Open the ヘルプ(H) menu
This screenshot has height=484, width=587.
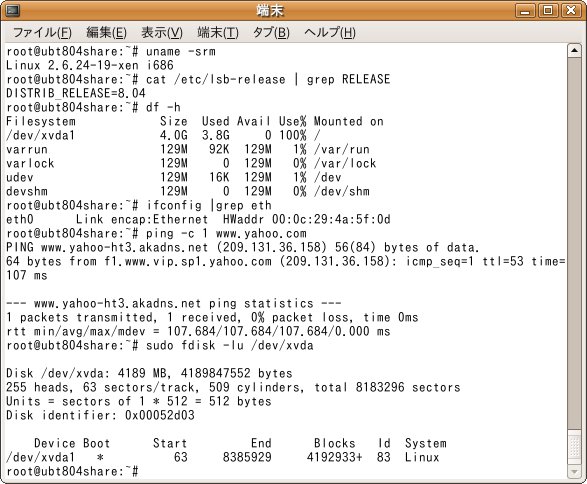pyautogui.click(x=329, y=33)
